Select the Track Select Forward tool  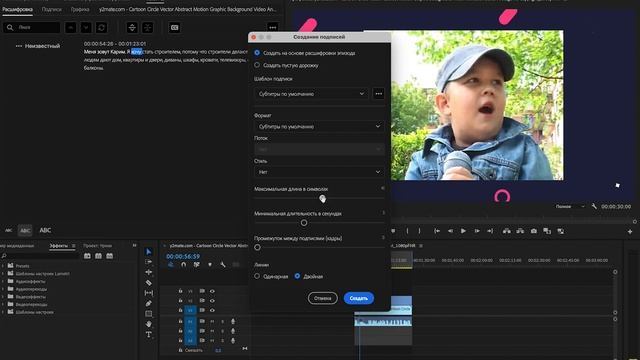149,262
